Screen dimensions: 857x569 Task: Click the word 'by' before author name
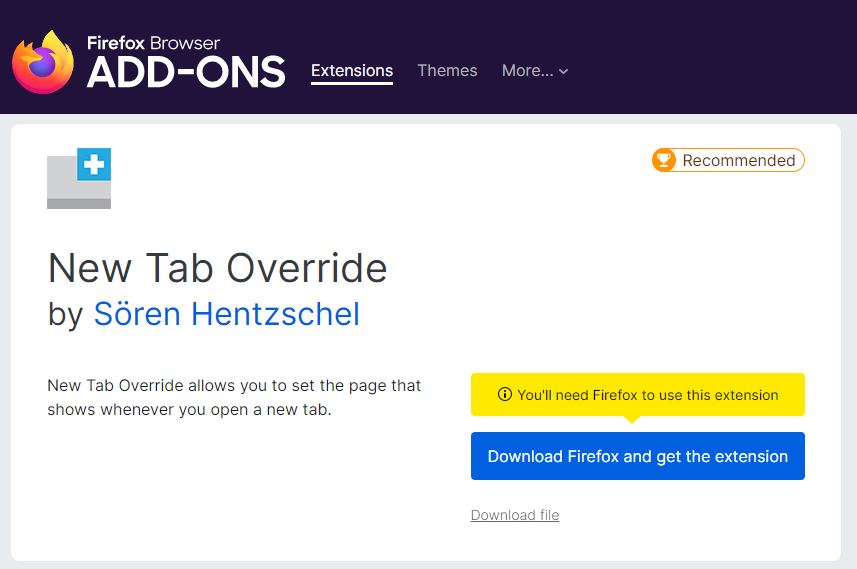[x=66, y=314]
